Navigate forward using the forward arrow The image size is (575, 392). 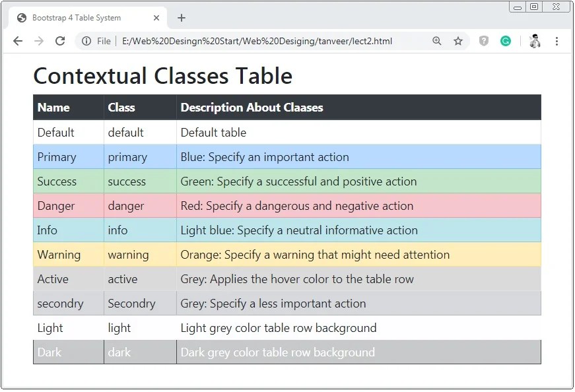pos(38,41)
